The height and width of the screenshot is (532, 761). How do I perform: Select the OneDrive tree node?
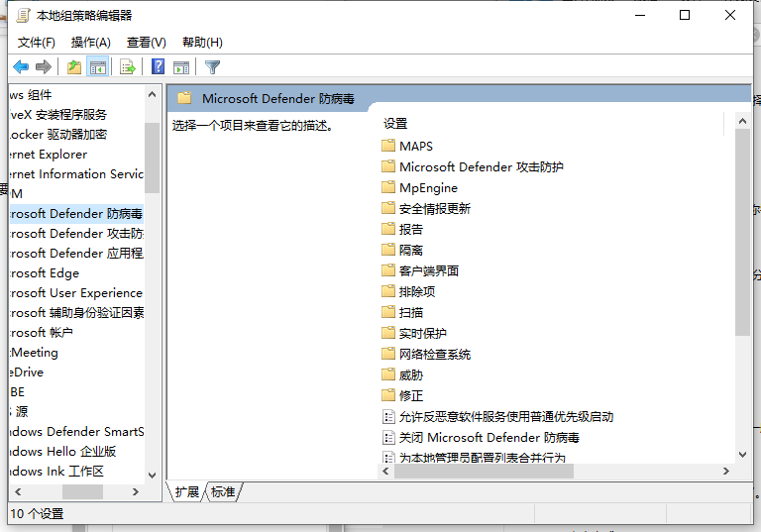[x=27, y=372]
